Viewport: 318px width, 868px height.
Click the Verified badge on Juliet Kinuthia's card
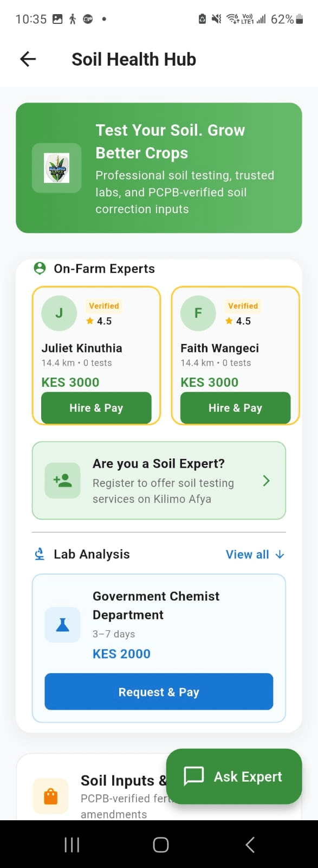pos(103,305)
